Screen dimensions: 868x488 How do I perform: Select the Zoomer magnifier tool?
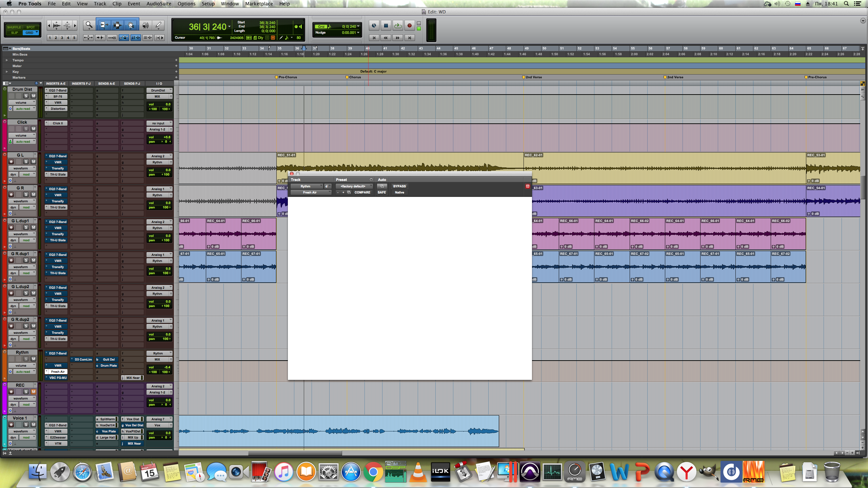(89, 25)
